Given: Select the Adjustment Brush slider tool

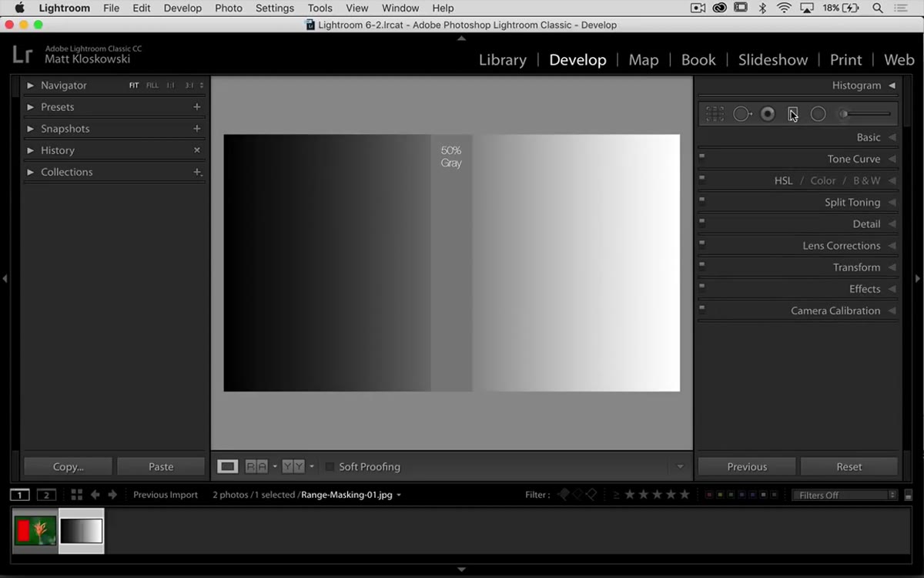Looking at the screenshot, I should point(865,114).
